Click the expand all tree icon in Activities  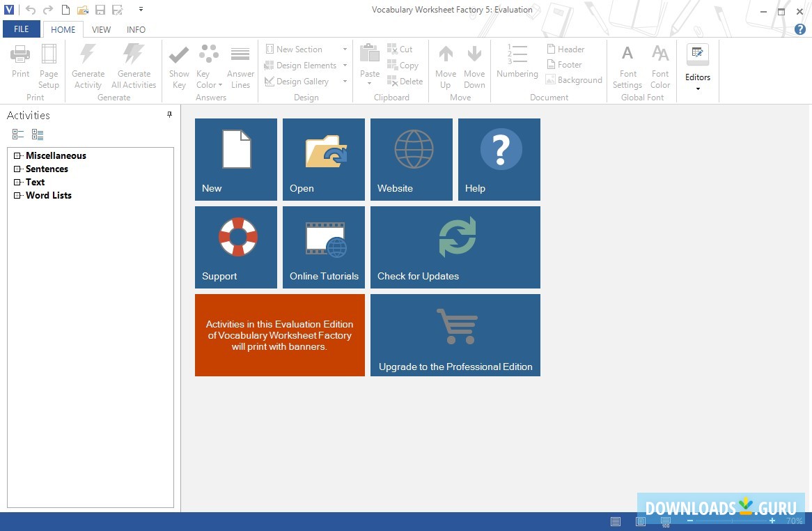[x=38, y=134]
